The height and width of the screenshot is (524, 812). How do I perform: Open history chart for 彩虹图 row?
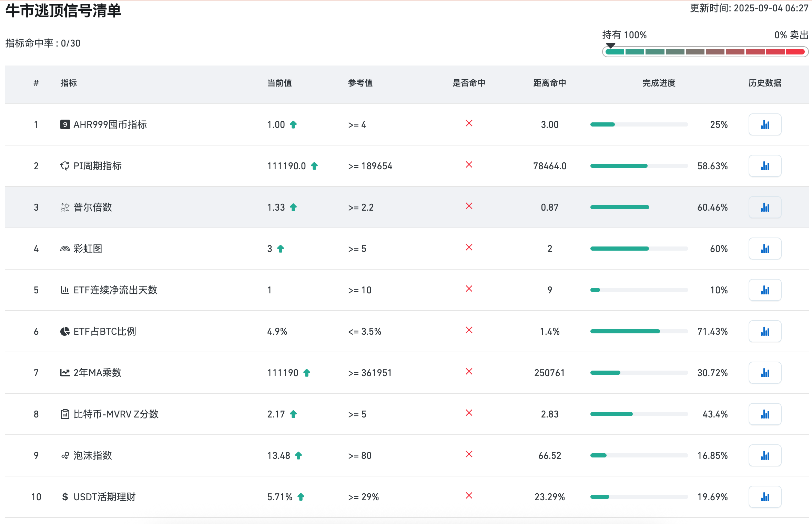pos(764,249)
